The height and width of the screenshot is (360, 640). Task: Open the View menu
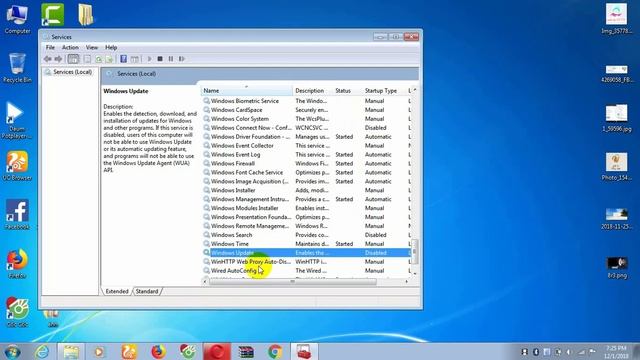coord(92,47)
